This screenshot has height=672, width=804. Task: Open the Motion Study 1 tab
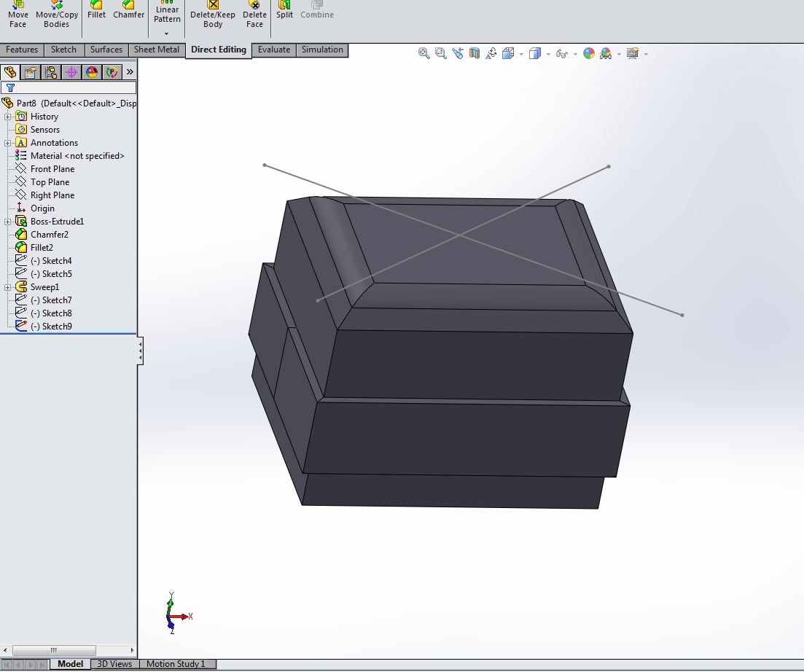[176, 664]
